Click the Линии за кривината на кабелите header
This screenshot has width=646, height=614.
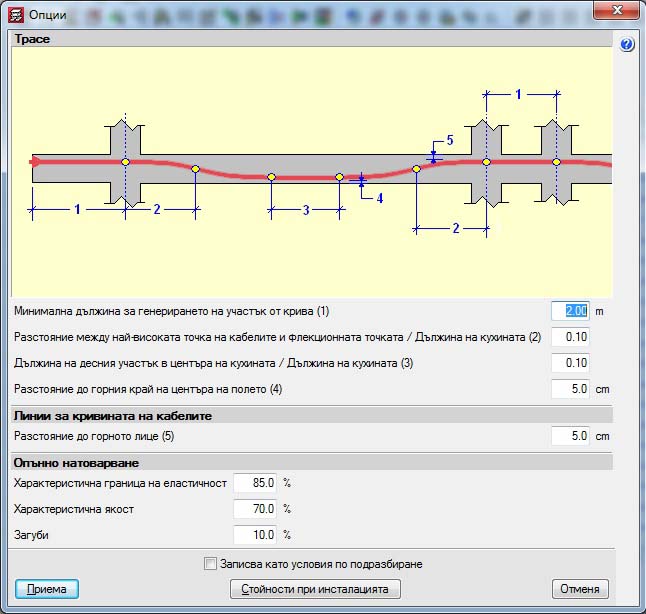312,416
